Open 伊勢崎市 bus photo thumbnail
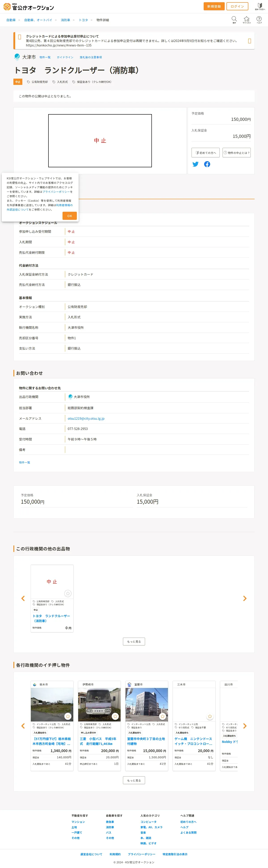This screenshot has width=268, height=868. coord(99,704)
